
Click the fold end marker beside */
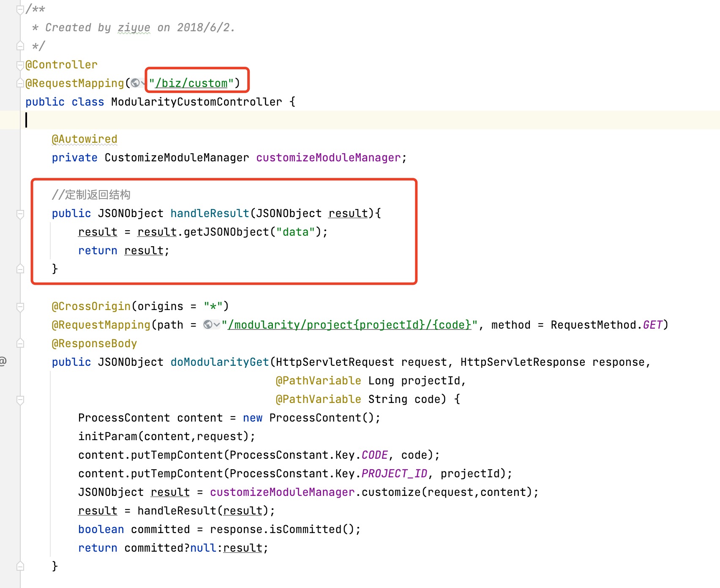pos(20,45)
